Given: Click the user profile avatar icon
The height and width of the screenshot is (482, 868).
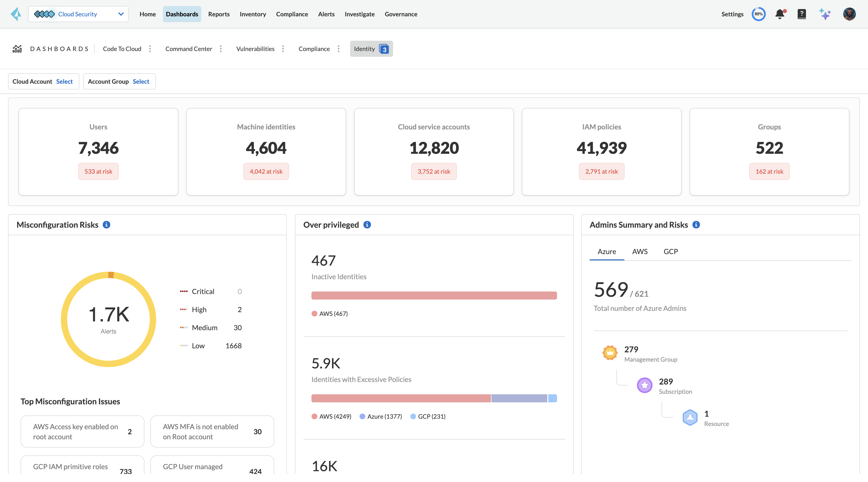Looking at the screenshot, I should click(849, 14).
